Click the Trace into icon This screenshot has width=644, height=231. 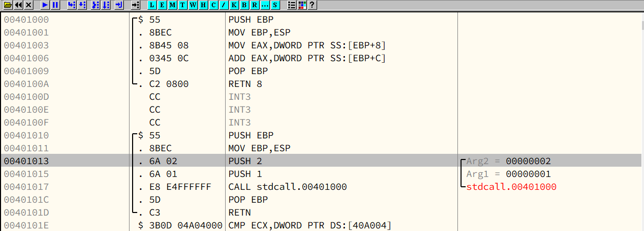click(95, 5)
